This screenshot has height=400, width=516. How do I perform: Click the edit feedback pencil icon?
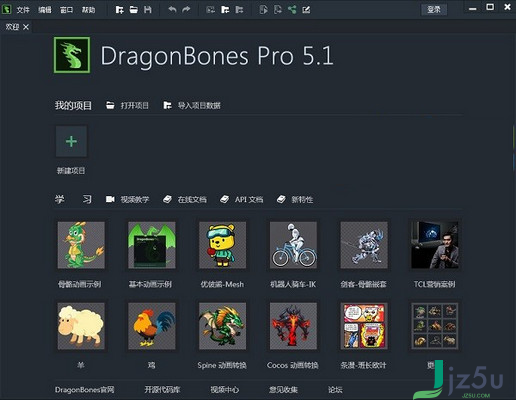point(306,10)
